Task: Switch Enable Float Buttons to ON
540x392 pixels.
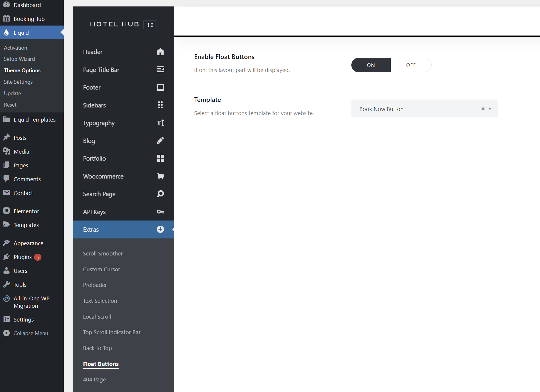Action: click(x=371, y=65)
